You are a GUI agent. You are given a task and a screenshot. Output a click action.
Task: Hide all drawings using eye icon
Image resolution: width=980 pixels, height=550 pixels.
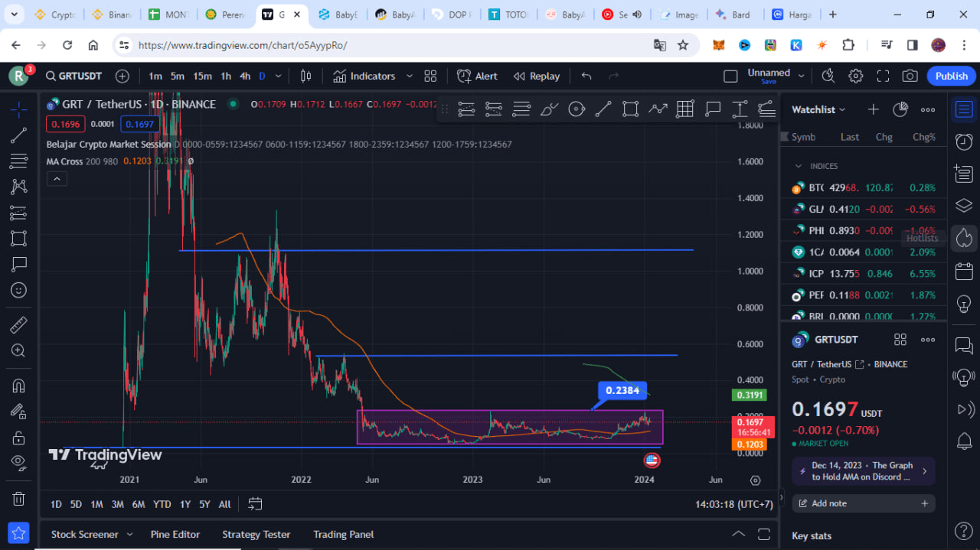click(x=18, y=462)
